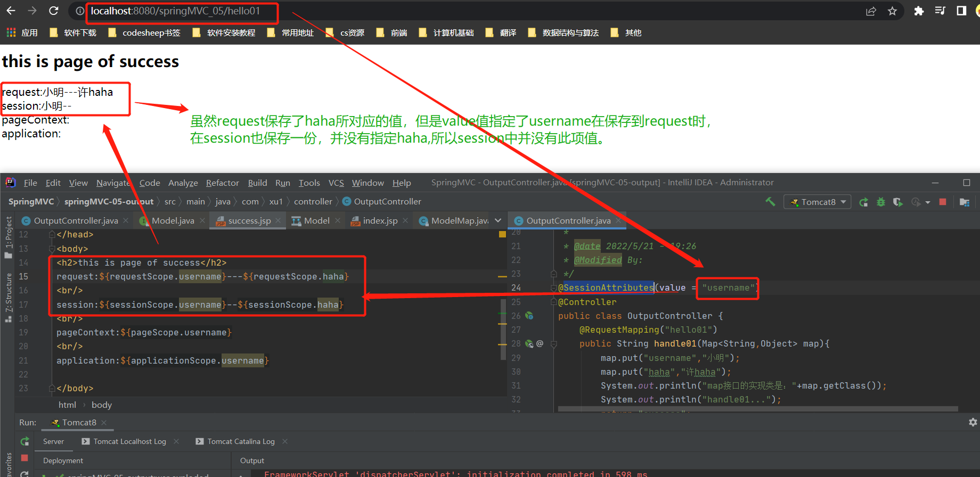Open the Tomcat8 run configuration dropdown

pos(818,202)
